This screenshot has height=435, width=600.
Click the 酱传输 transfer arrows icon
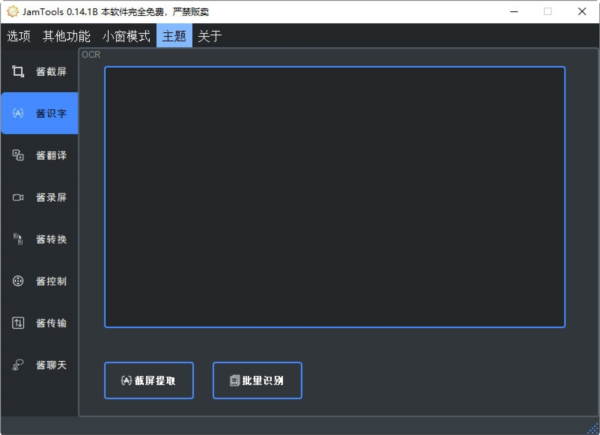tap(18, 323)
